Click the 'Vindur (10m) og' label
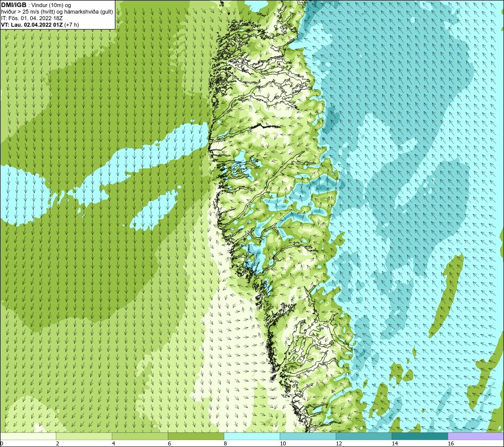The height and width of the screenshot is (447, 504). [51, 5]
